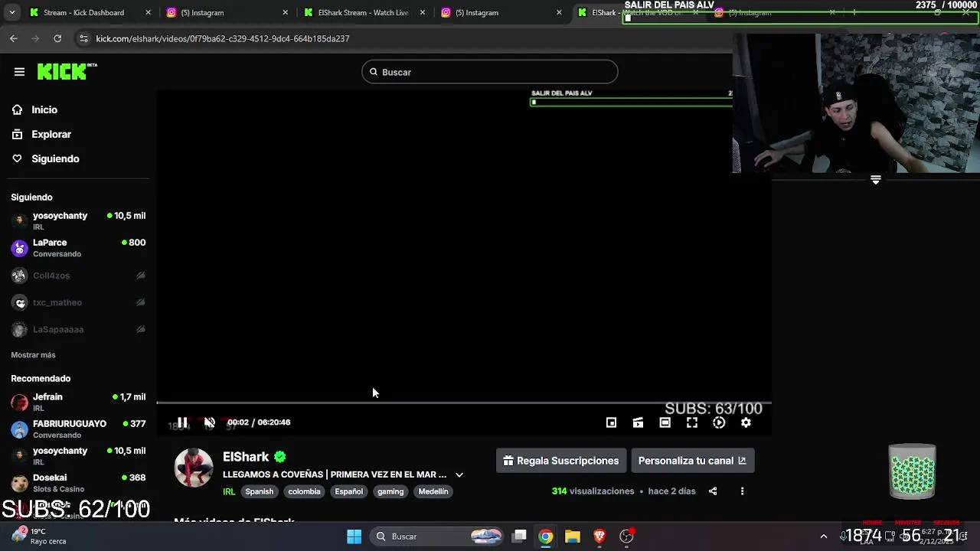Click the Regala Suscripciones button
The width and height of the screenshot is (980, 551).
(x=560, y=461)
